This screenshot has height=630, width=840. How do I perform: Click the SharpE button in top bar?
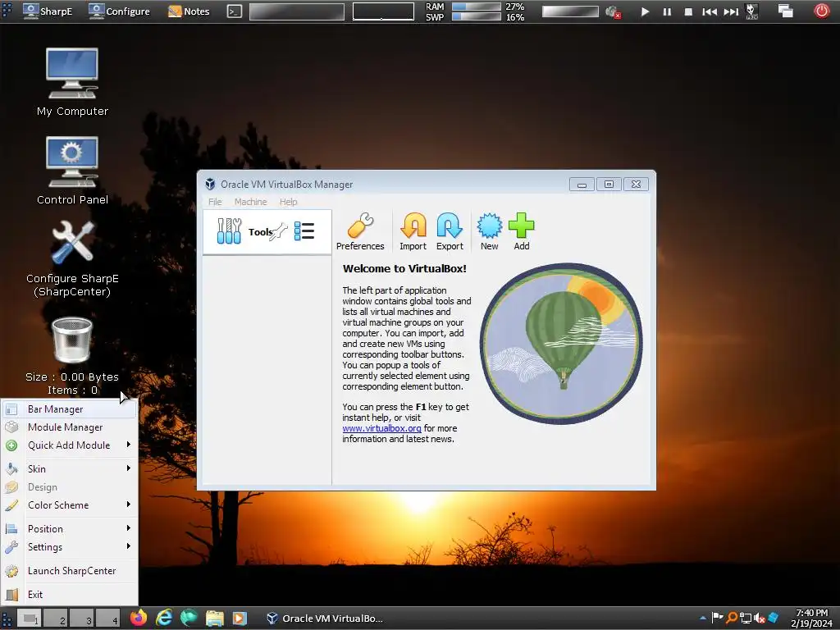click(48, 11)
